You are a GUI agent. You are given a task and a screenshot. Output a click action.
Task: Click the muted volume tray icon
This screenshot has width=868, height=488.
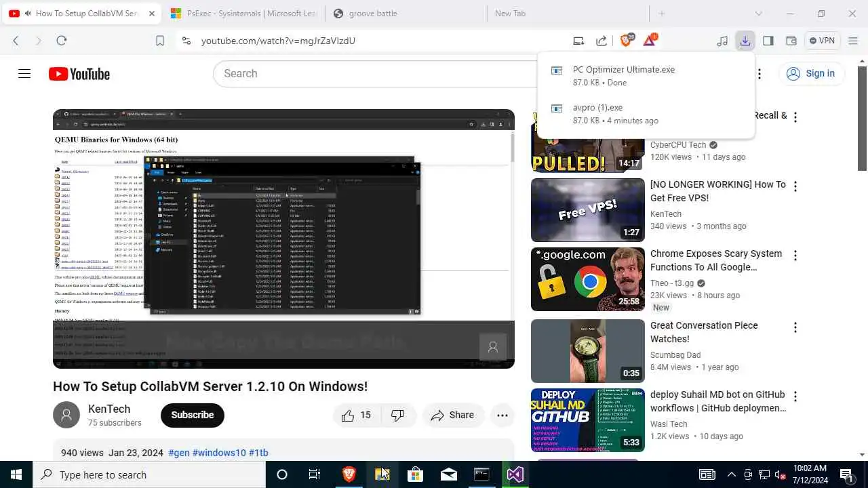point(780,474)
